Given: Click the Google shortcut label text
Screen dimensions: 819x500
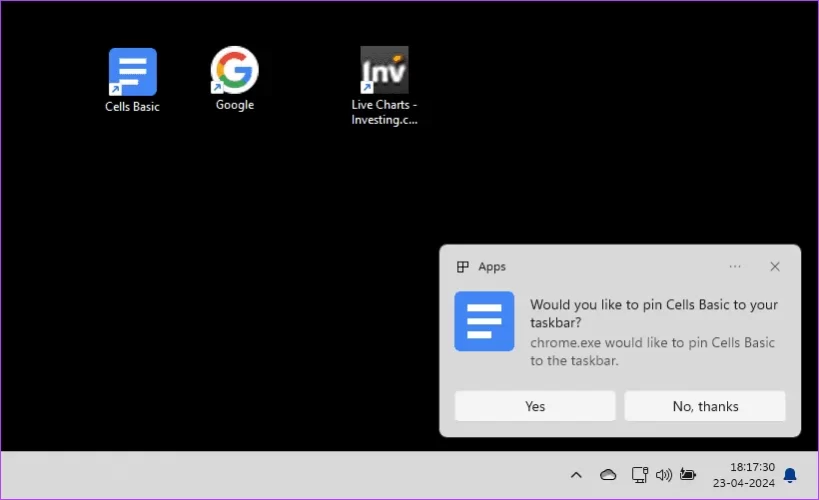Looking at the screenshot, I should point(235,105).
